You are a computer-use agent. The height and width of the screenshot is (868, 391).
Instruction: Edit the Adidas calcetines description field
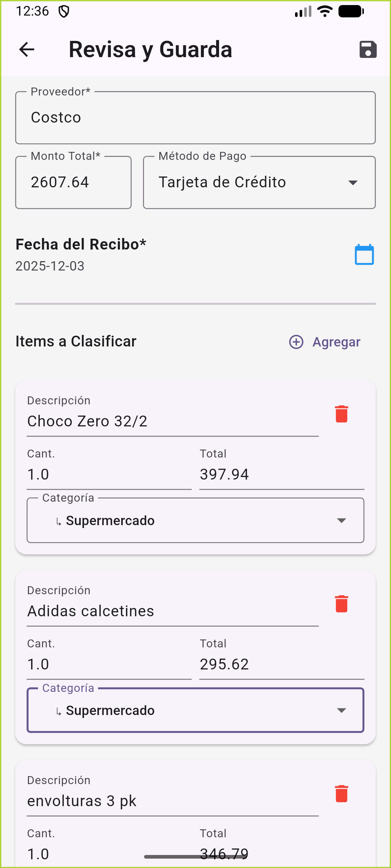click(173, 612)
